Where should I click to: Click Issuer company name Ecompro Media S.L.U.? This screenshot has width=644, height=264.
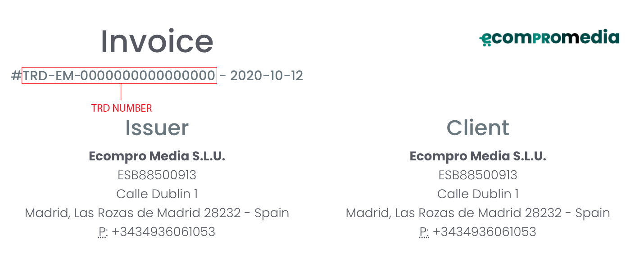click(157, 156)
